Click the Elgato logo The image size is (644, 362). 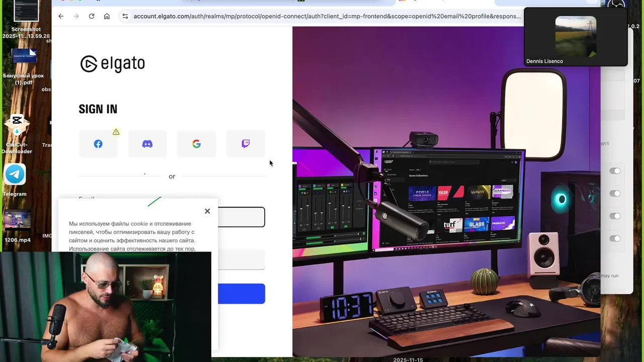pyautogui.click(x=113, y=64)
